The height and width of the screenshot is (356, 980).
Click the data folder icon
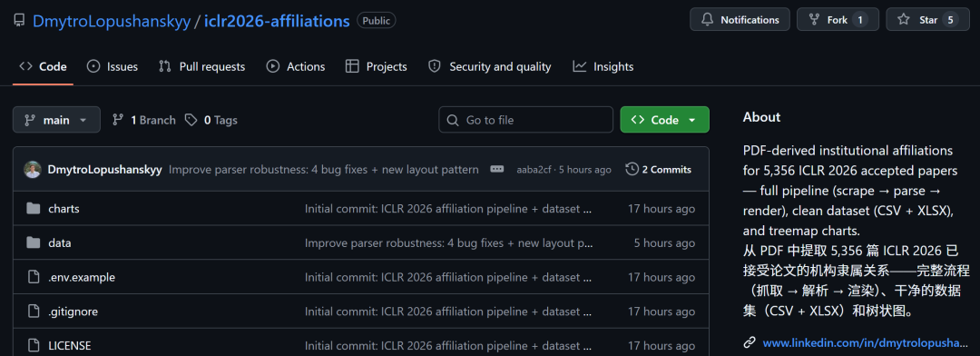pyautogui.click(x=34, y=242)
